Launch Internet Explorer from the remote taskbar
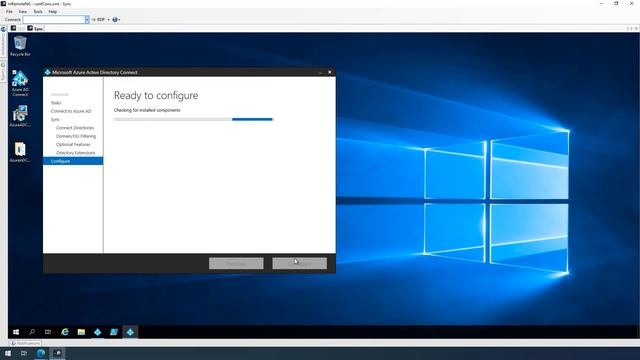Image resolution: width=640 pixels, height=360 pixels. (65, 332)
